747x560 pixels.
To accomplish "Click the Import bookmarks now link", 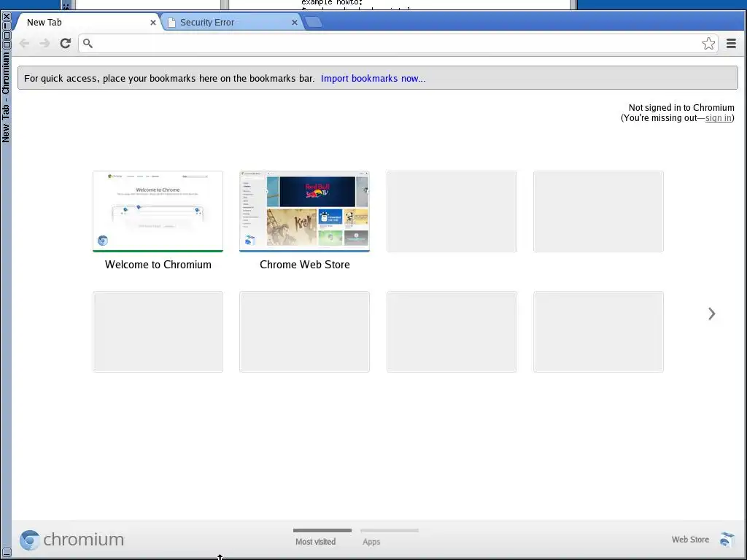I will click(373, 79).
